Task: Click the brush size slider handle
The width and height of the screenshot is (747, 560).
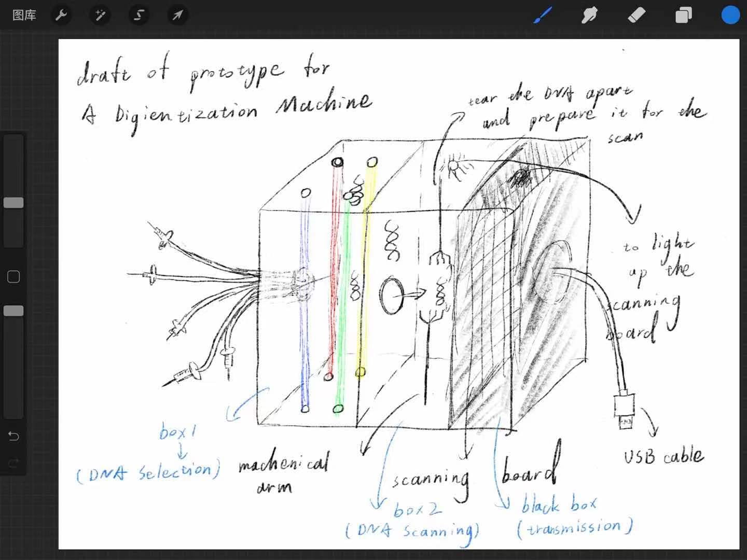Action: [x=13, y=203]
